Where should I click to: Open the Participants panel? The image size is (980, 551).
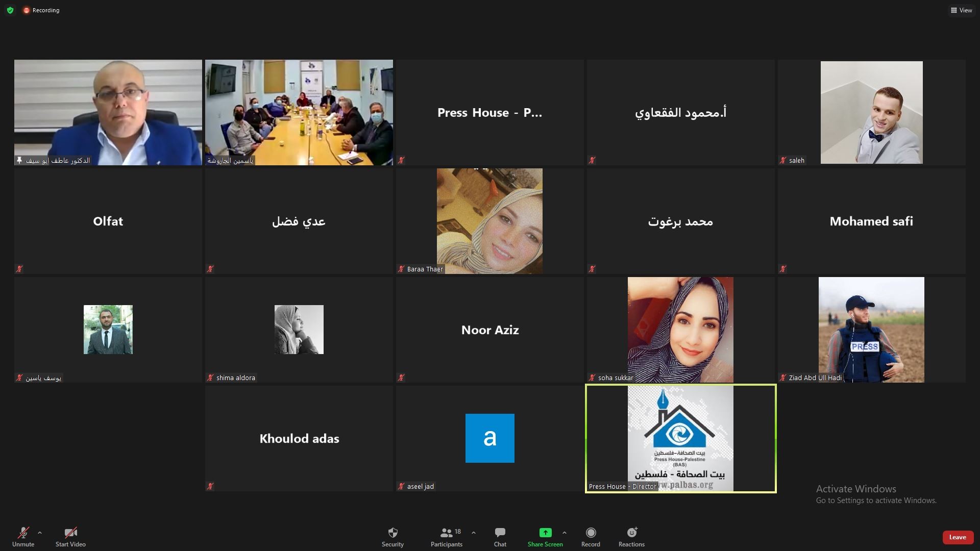pyautogui.click(x=446, y=536)
